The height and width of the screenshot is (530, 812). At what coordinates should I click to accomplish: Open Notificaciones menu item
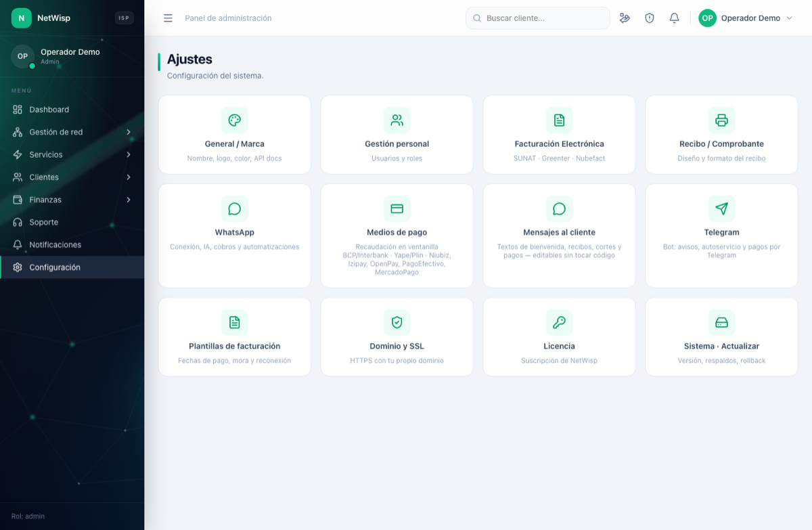click(x=72, y=244)
